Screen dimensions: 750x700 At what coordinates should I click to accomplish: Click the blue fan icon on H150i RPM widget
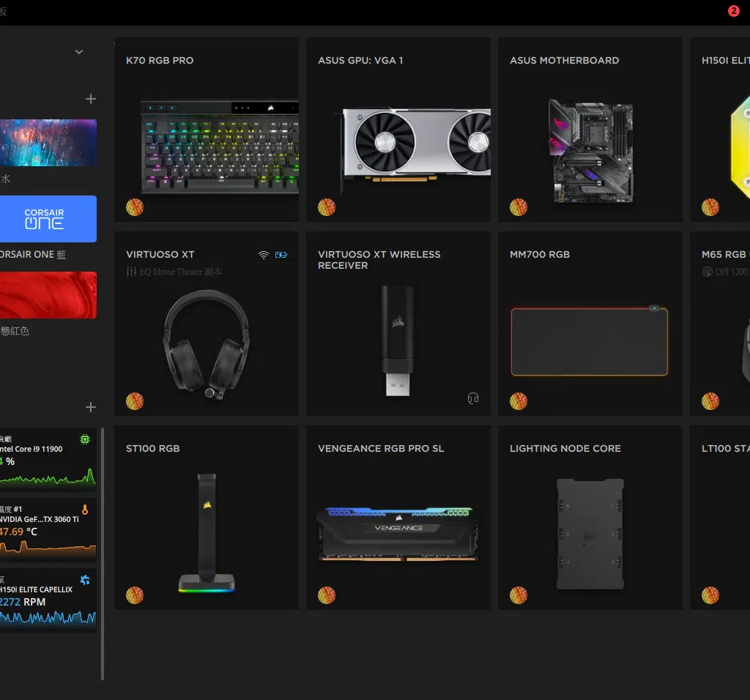[x=85, y=580]
